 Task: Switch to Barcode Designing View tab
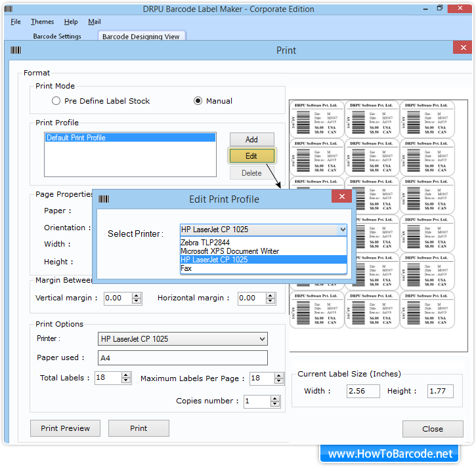pos(141,36)
